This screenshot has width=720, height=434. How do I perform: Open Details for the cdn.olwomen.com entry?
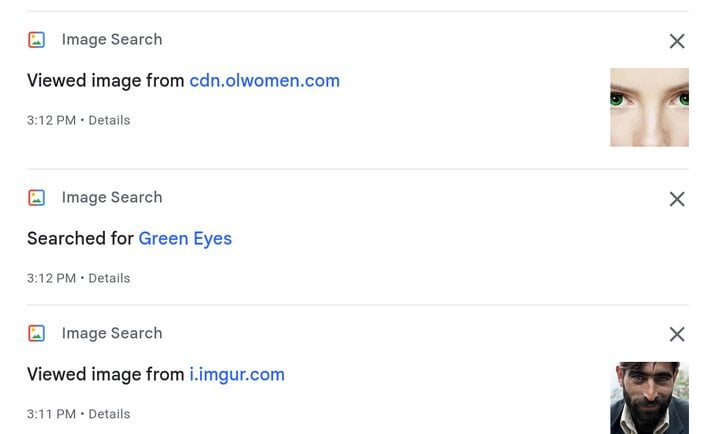(109, 120)
